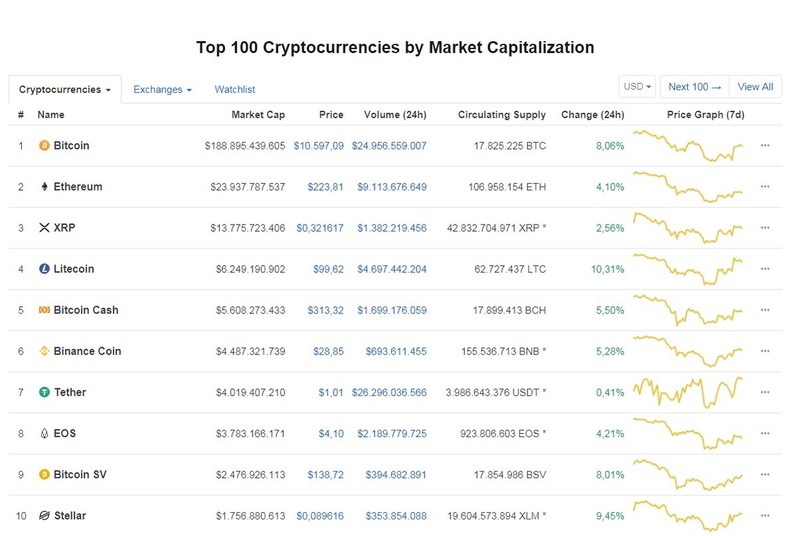Sort by the Market Cap column header
Viewport: 800px width, 536px height.
coord(258,115)
